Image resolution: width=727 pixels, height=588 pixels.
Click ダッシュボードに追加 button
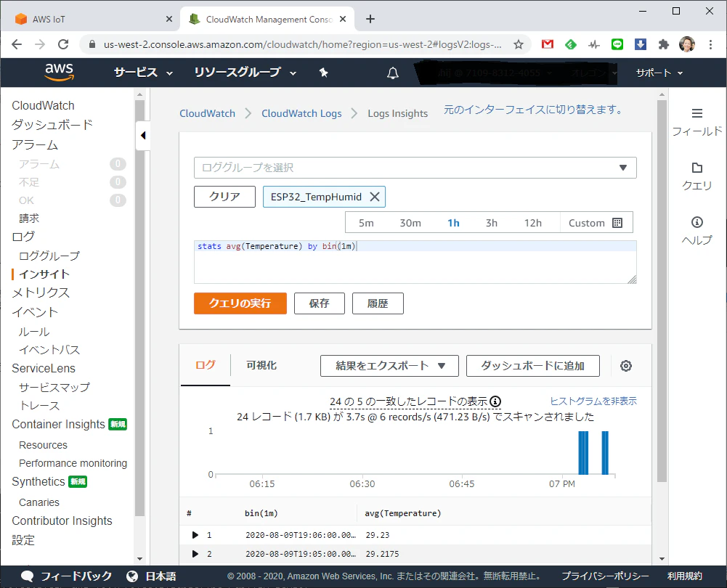pos(533,366)
